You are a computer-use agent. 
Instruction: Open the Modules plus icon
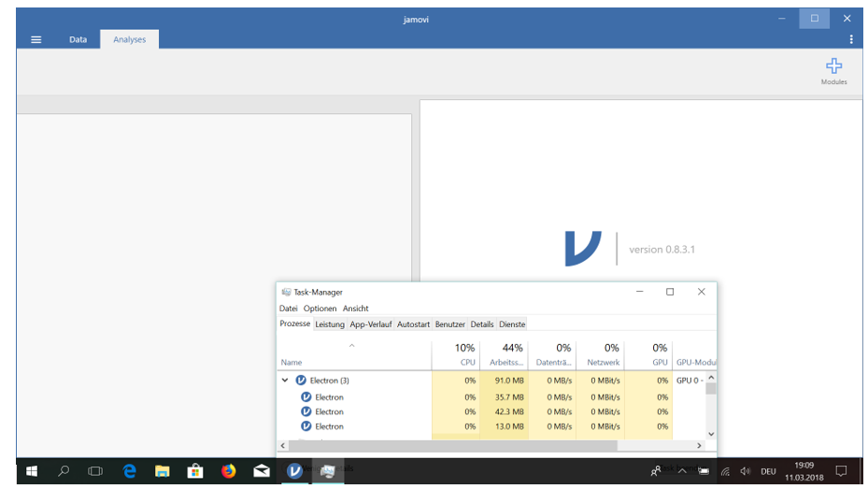coord(833,66)
